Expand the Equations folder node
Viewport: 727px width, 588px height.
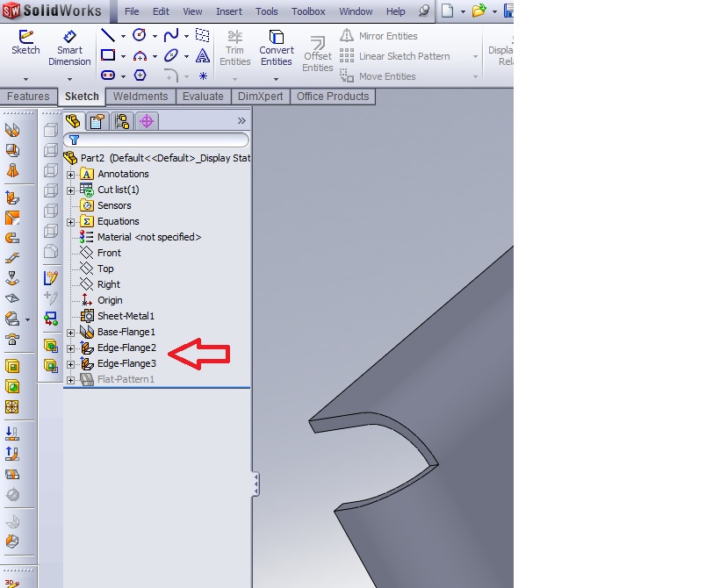click(70, 222)
